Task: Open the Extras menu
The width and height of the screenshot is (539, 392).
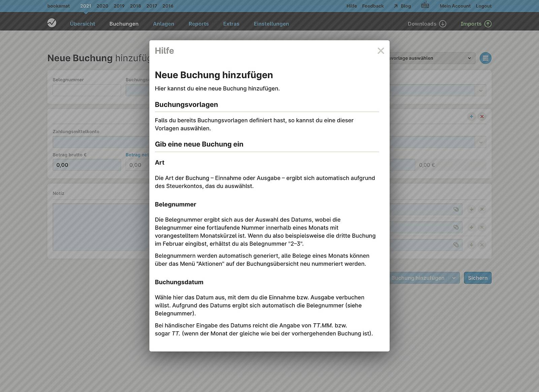Action: click(231, 24)
